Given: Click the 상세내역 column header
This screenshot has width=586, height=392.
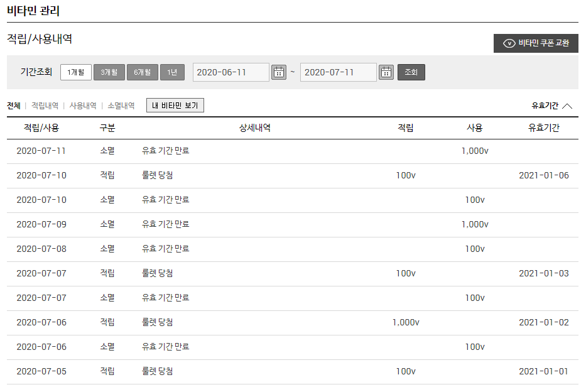Looking at the screenshot, I should pos(255,128).
